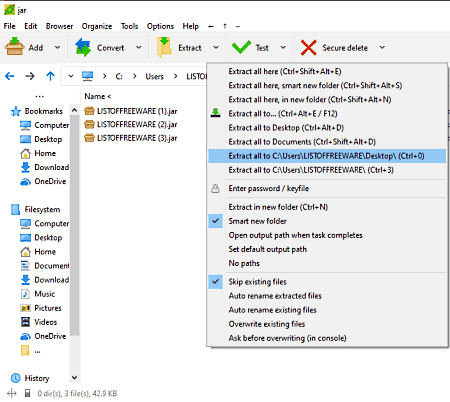Enable Overwrite existing files
Image resolution: width=450 pixels, height=402 pixels.
click(327, 324)
